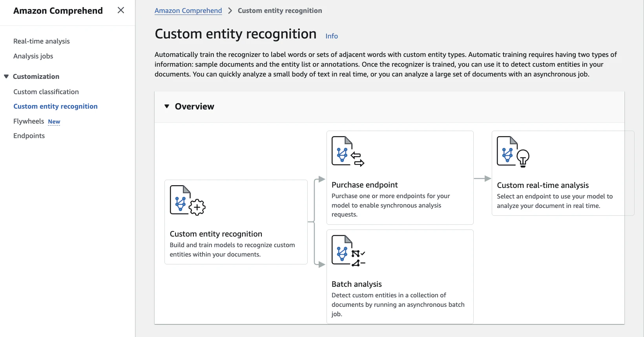644x337 pixels.
Task: Click the Custom real-time analysis card title
Action: [543, 185]
